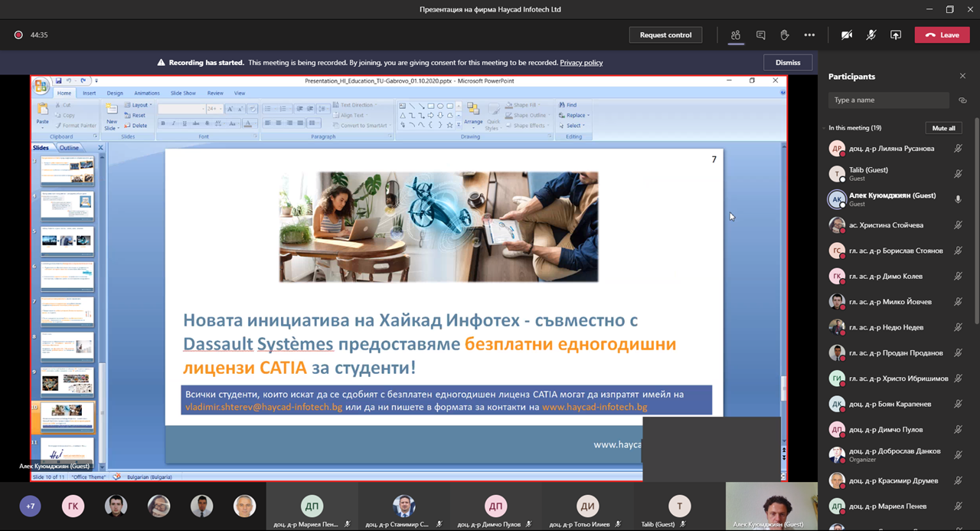Viewport: 980px width, 531px height.
Task: Show participants panel icon in meeting toolbar
Action: click(736, 34)
